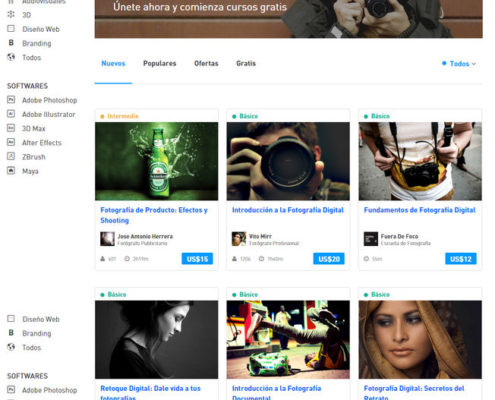Click the Fuera De Foco avatar
Screen dimensions: 495x400
[371, 239]
